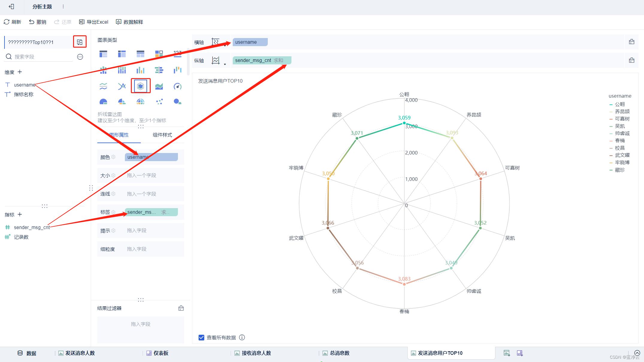Choose the gauge dashboard chart icon

pos(178,87)
